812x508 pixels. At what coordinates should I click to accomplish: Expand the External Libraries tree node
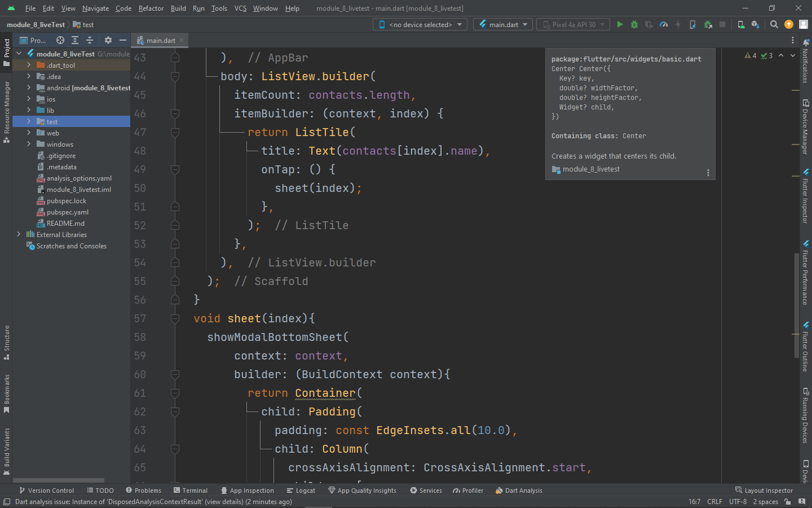[19, 234]
